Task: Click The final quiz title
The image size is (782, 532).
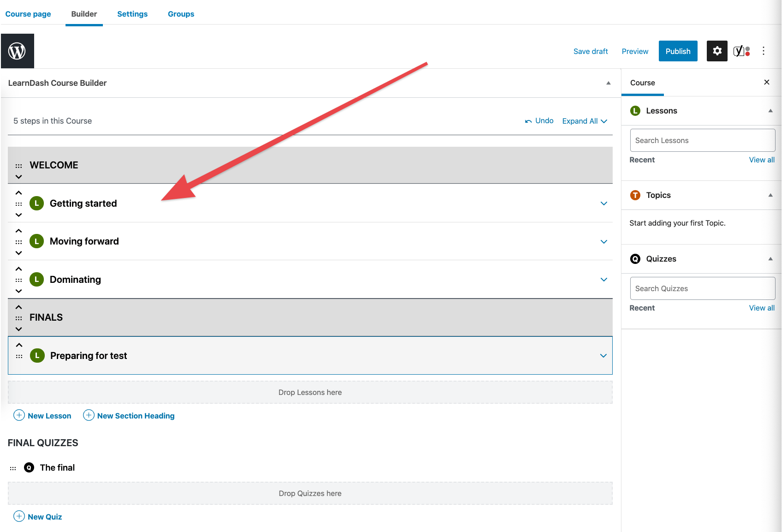Action: click(x=57, y=467)
